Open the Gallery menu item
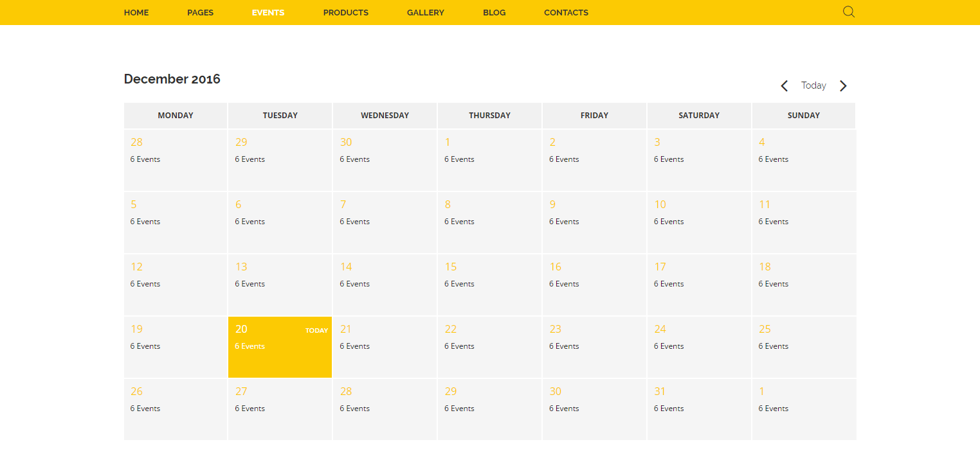Screen dimensions: 980x449 (425, 13)
